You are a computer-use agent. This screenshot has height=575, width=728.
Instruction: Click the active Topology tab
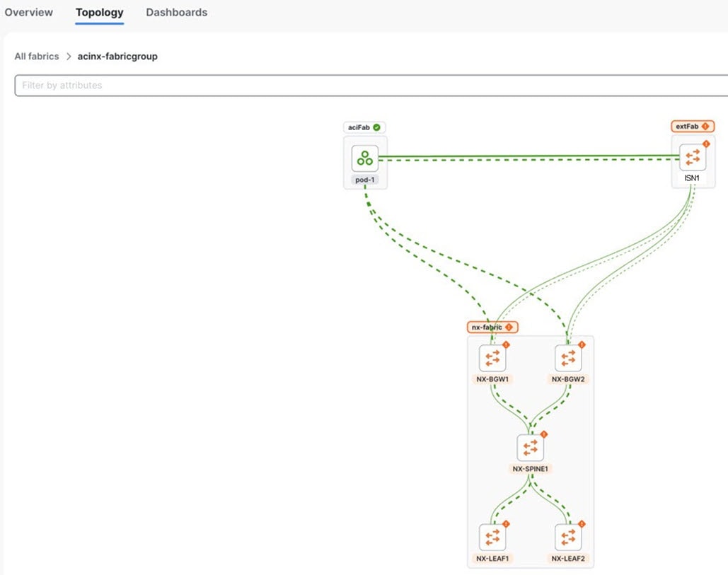click(99, 13)
